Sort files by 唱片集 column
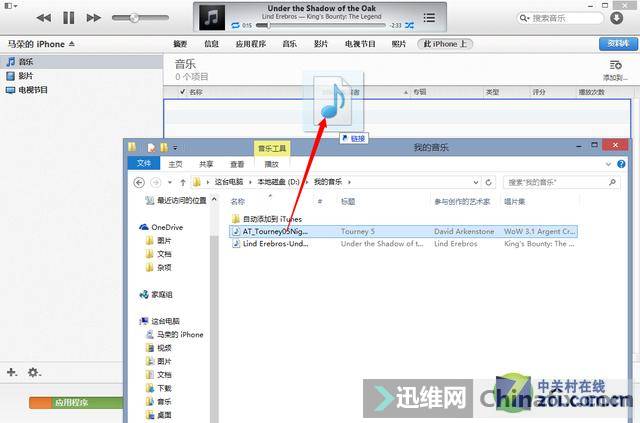The image size is (640, 423). [514, 201]
